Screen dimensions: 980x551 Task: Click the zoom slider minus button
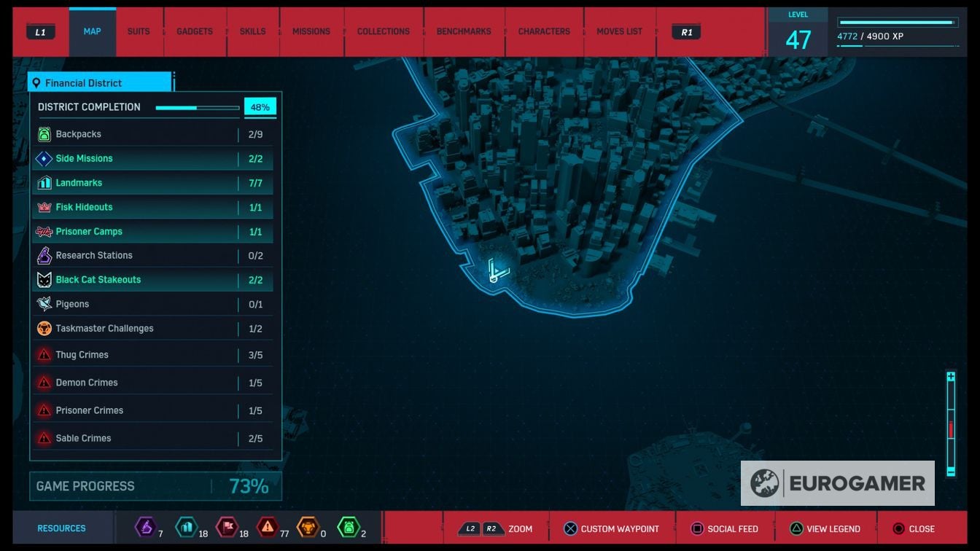pyautogui.click(x=951, y=472)
